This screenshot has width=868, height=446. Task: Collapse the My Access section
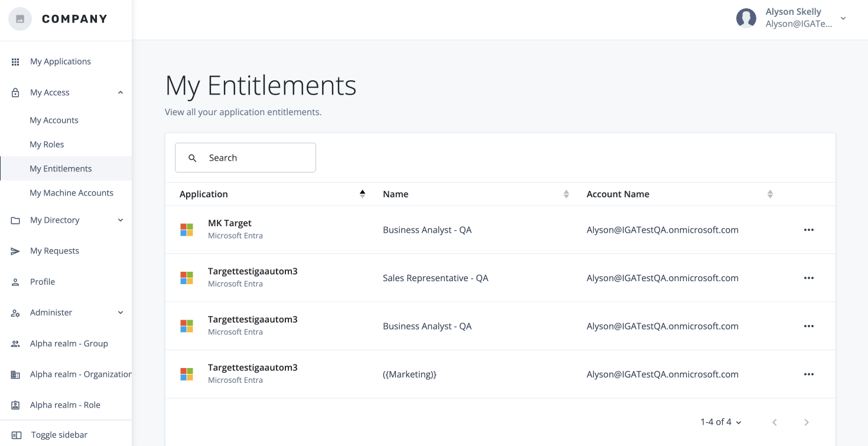pyautogui.click(x=121, y=92)
